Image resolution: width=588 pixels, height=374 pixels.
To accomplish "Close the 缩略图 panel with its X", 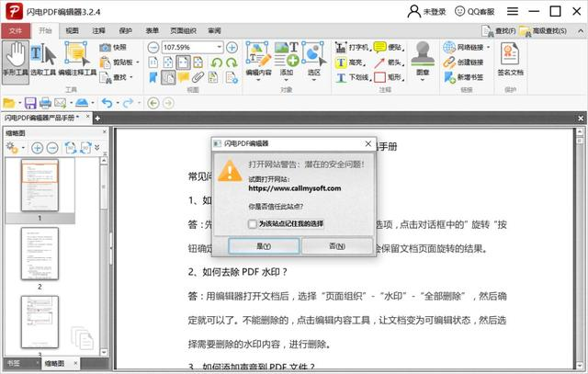I will [x=105, y=132].
